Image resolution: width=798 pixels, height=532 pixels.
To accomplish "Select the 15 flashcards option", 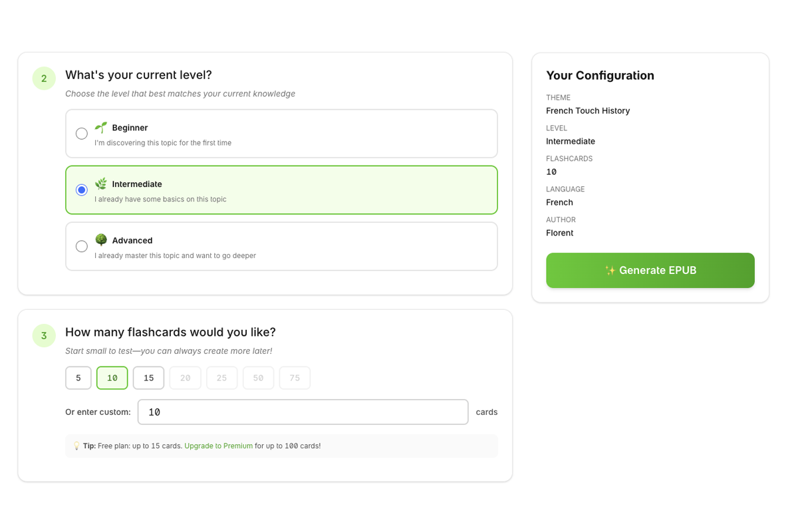I will pos(148,377).
